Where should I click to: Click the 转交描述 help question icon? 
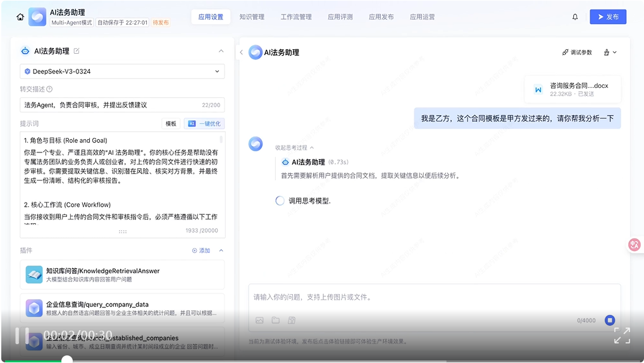[x=49, y=89]
